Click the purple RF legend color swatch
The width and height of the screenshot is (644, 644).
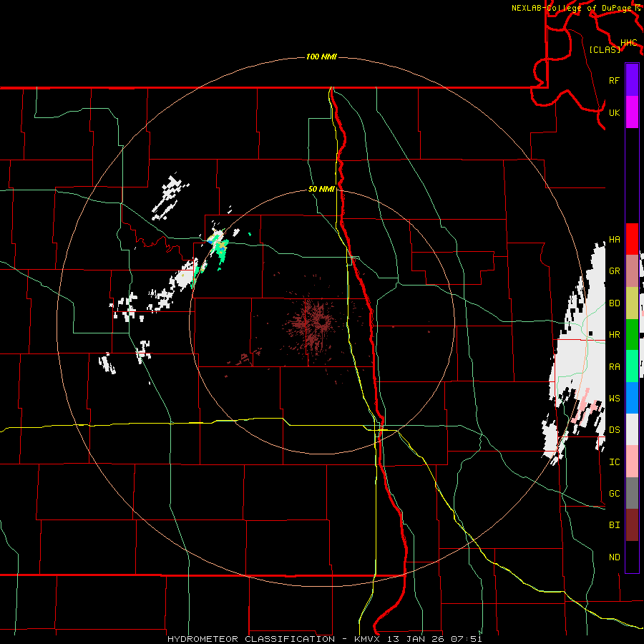(632, 80)
